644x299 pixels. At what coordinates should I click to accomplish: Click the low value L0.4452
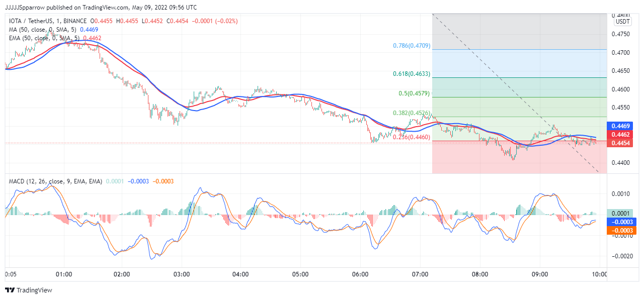pos(152,21)
